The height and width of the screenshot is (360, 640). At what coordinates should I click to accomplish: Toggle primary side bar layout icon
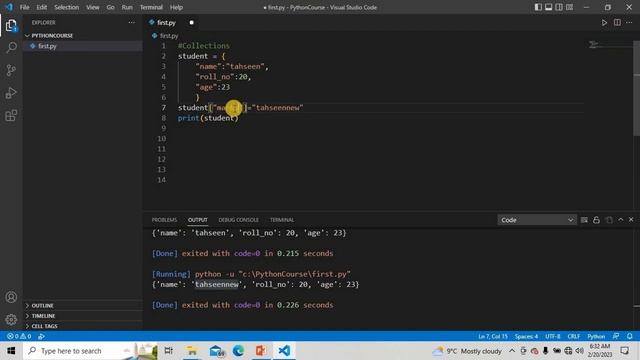538,7
